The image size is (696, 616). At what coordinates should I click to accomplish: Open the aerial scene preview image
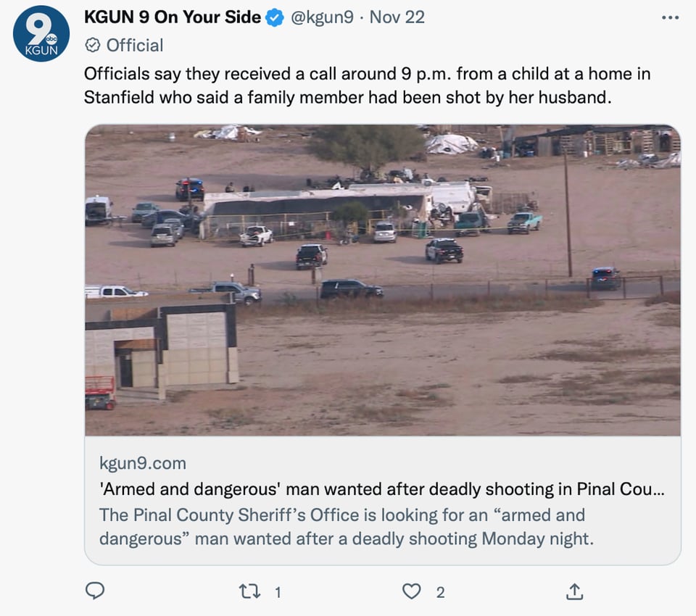click(383, 280)
